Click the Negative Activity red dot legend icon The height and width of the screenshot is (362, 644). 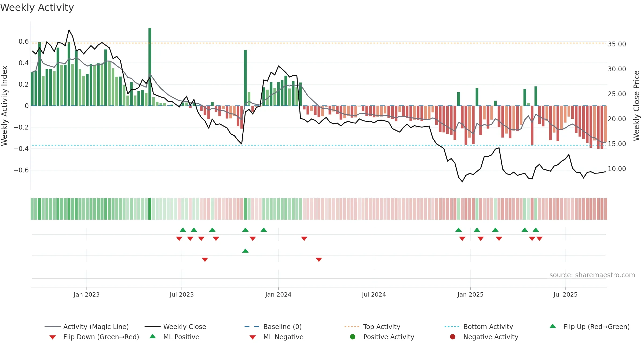pyautogui.click(x=453, y=337)
